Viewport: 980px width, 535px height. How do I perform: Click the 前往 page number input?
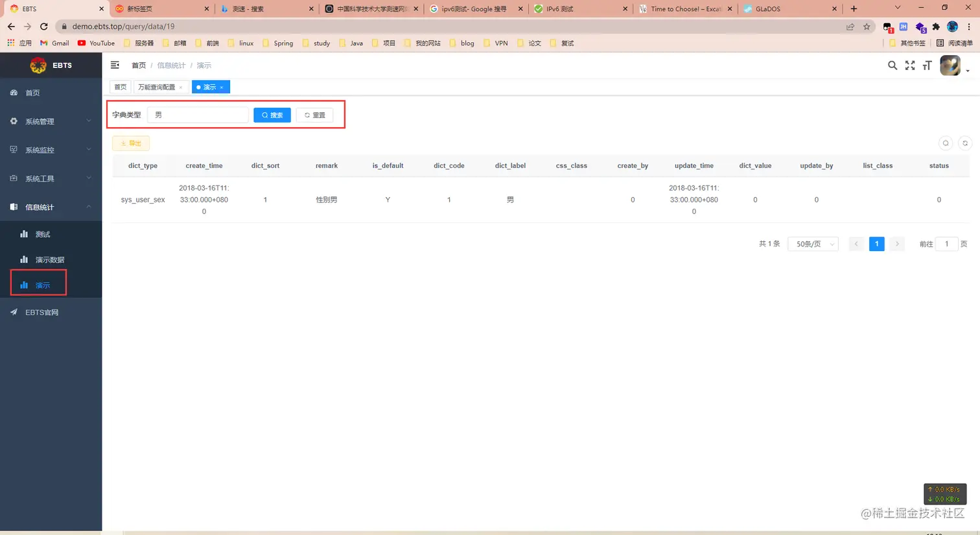[946, 244]
